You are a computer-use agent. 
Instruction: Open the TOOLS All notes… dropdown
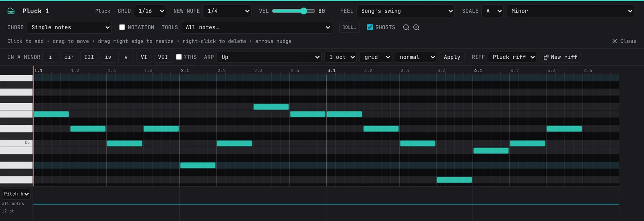tap(256, 27)
